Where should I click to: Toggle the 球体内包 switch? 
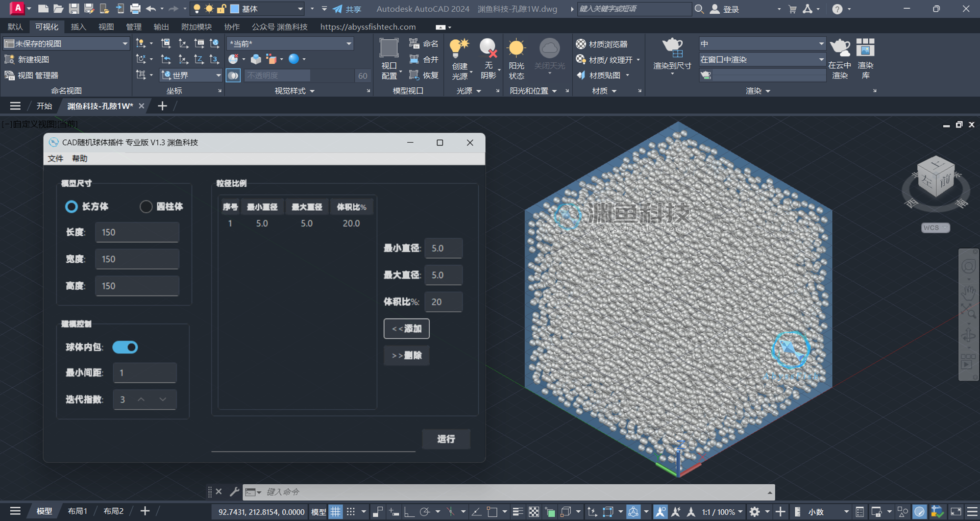[x=125, y=347]
